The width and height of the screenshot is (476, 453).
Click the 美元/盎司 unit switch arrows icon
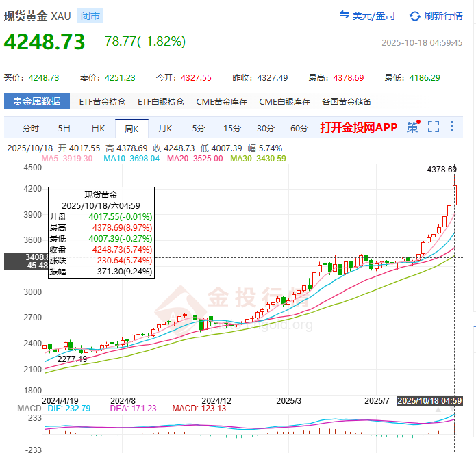345,14
